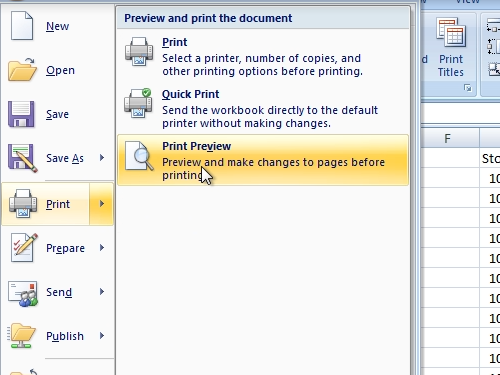This screenshot has width=500, height=375.
Task: Click the Prepare checklist icon
Action: 24,248
